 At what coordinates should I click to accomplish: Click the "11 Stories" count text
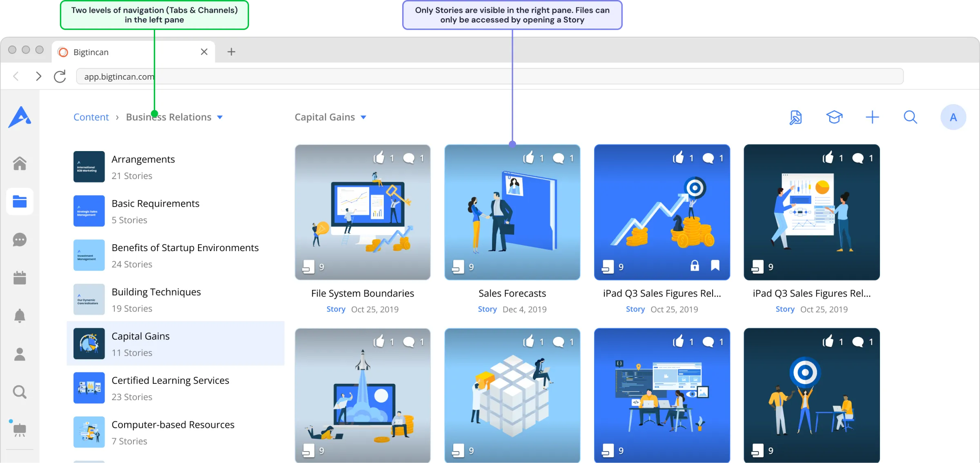pos(132,353)
